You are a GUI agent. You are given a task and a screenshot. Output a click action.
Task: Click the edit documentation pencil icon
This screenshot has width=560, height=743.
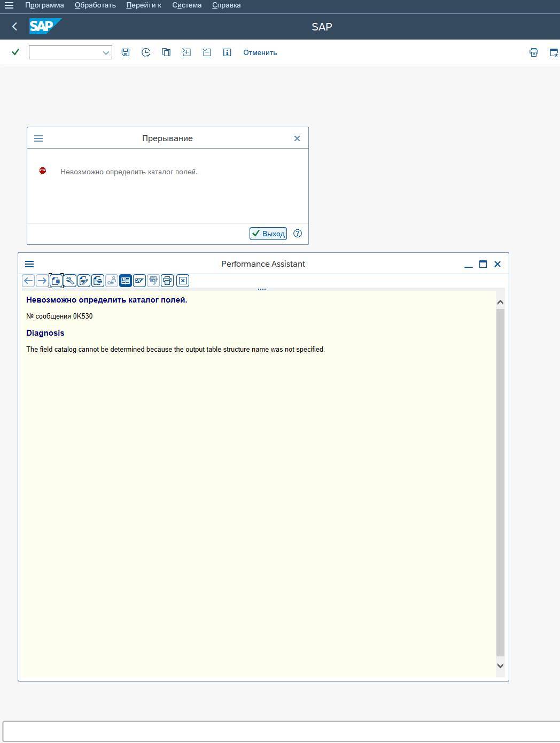[x=84, y=281]
